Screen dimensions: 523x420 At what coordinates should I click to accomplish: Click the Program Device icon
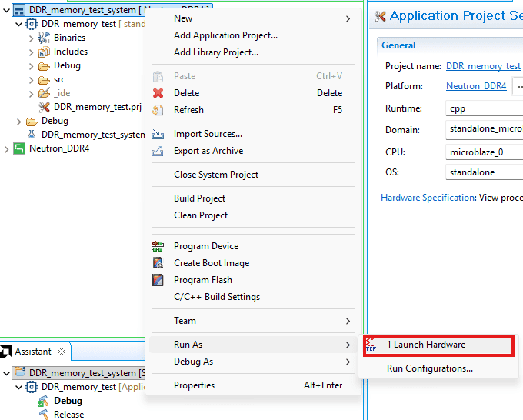(x=158, y=246)
